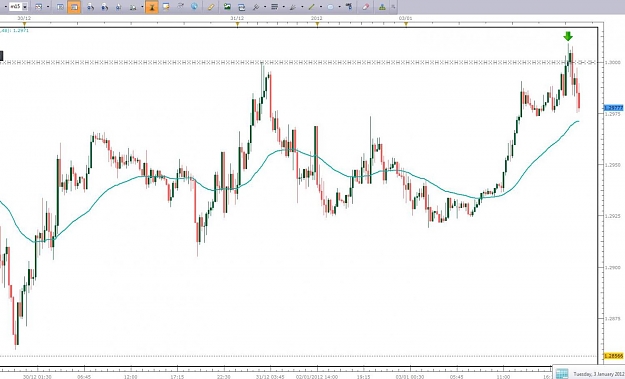625x379 pixels.
Task: Click the small black tag at chart left edge
Action: pyautogui.click(x=1, y=56)
